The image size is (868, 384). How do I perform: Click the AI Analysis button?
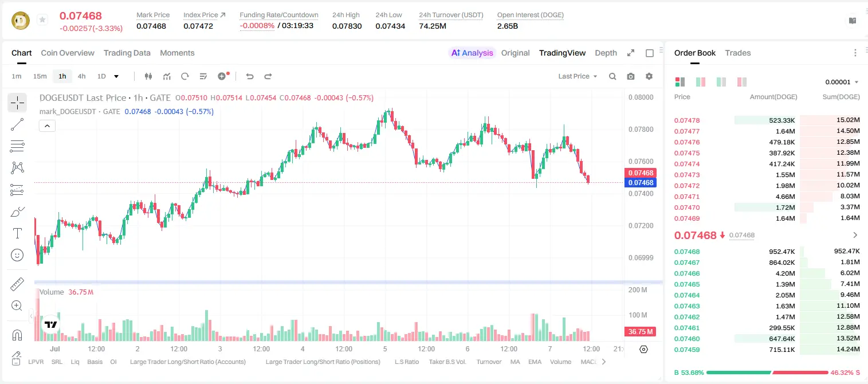(x=472, y=53)
